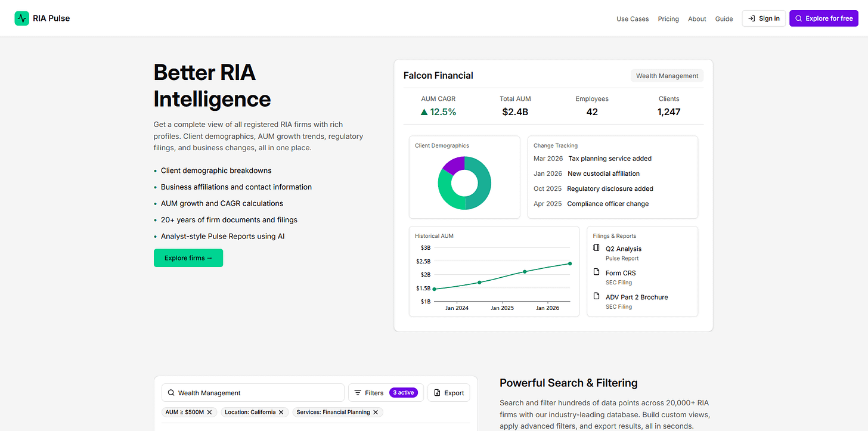Image resolution: width=868 pixels, height=431 pixels.
Task: Remove the Services: Financial Planning filter chip
Action: click(376, 412)
